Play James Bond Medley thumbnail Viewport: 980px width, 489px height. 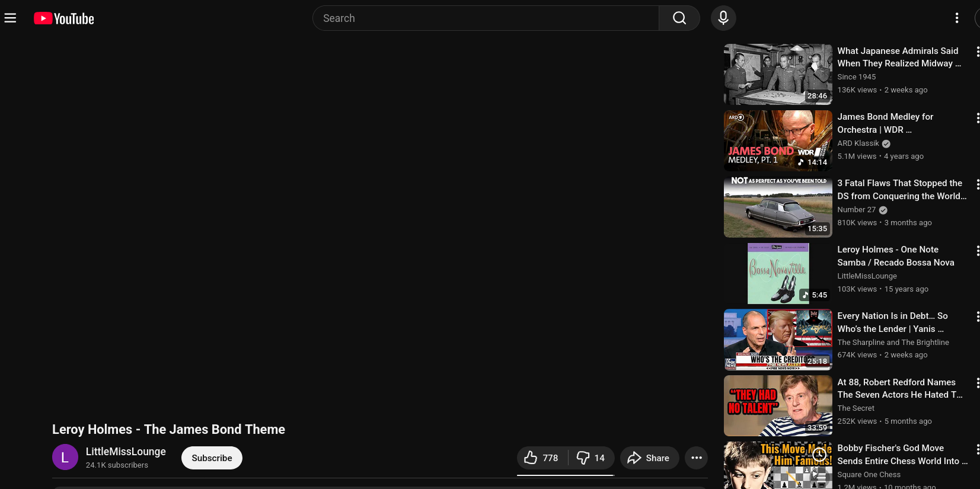tap(777, 140)
